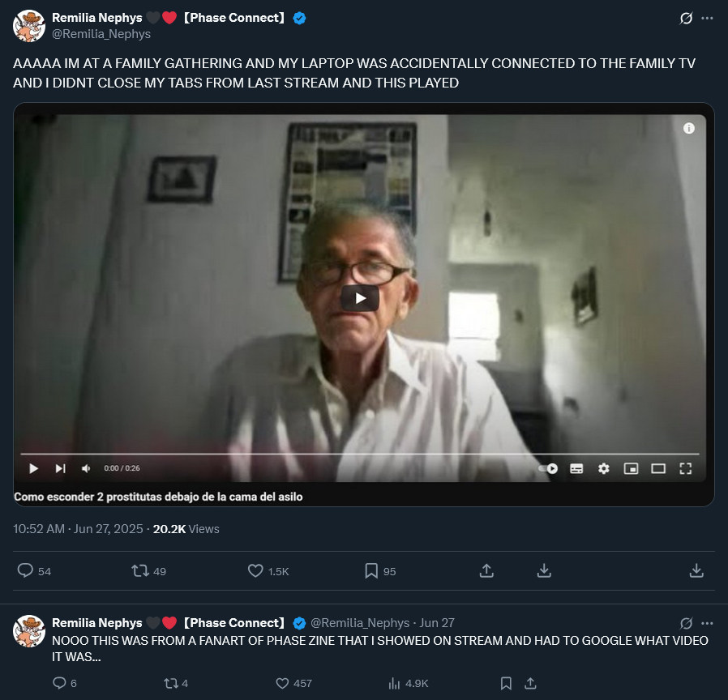The image size is (728, 700).
Task: Retweet the reply with 4 reposts
Action: [x=170, y=683]
